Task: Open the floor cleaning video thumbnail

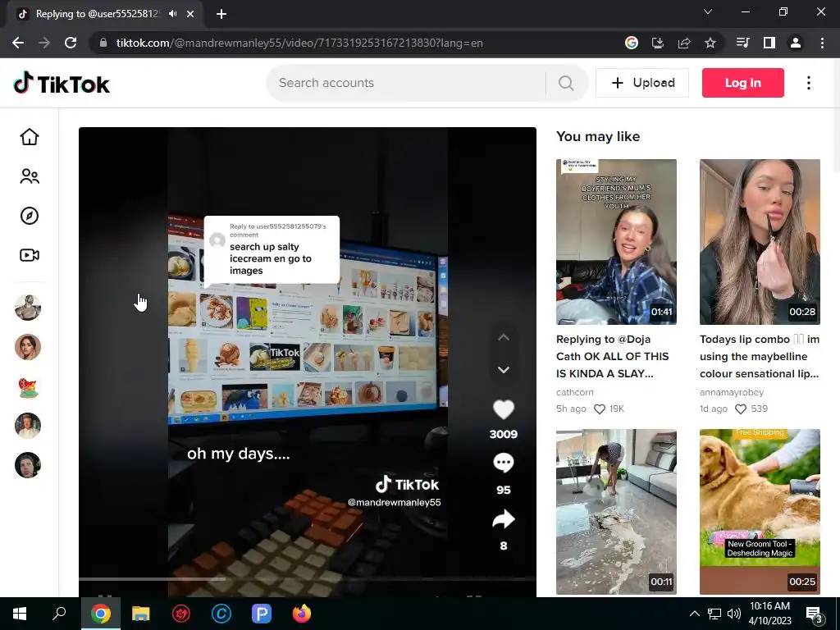Action: tap(616, 512)
